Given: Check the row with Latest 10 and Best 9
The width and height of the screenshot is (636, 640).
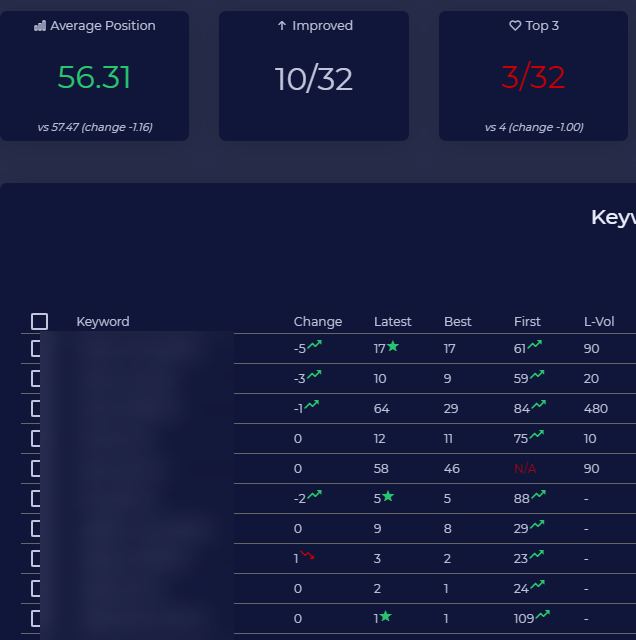Looking at the screenshot, I should 36,379.
